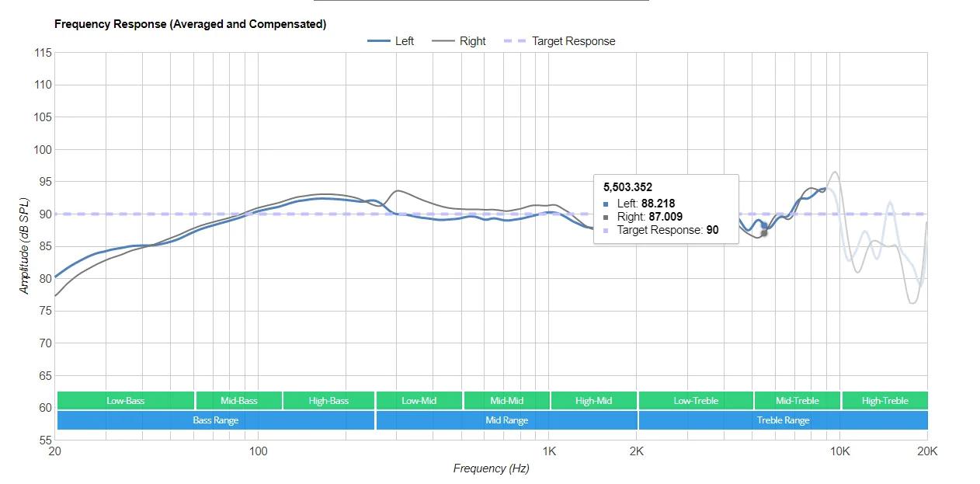The image size is (980, 484).
Task: Select the Mid-Bass frequency band
Action: (x=238, y=401)
